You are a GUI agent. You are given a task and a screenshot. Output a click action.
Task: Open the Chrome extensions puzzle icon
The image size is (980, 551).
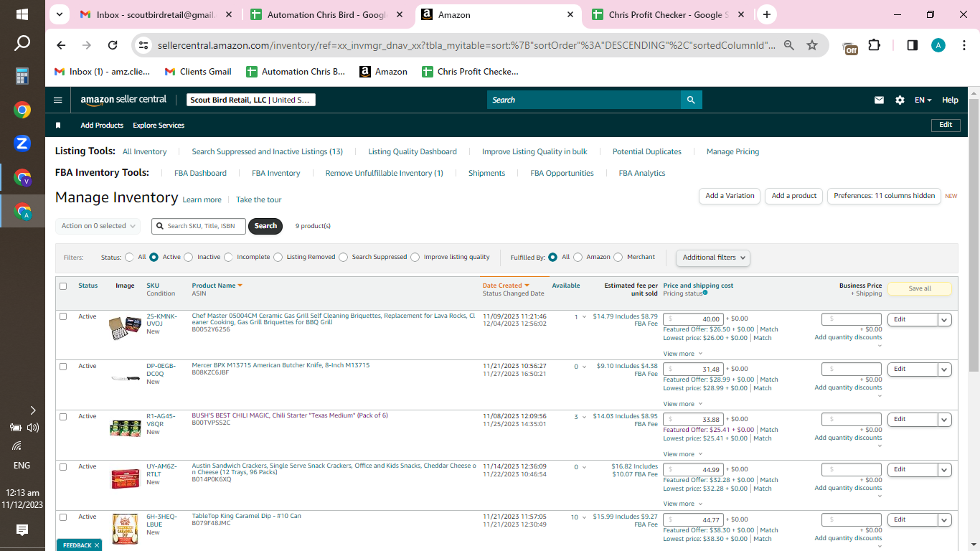(x=874, y=45)
